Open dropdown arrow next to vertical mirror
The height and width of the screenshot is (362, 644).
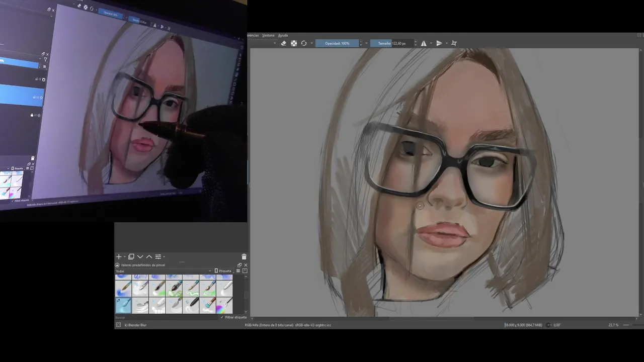pos(446,43)
